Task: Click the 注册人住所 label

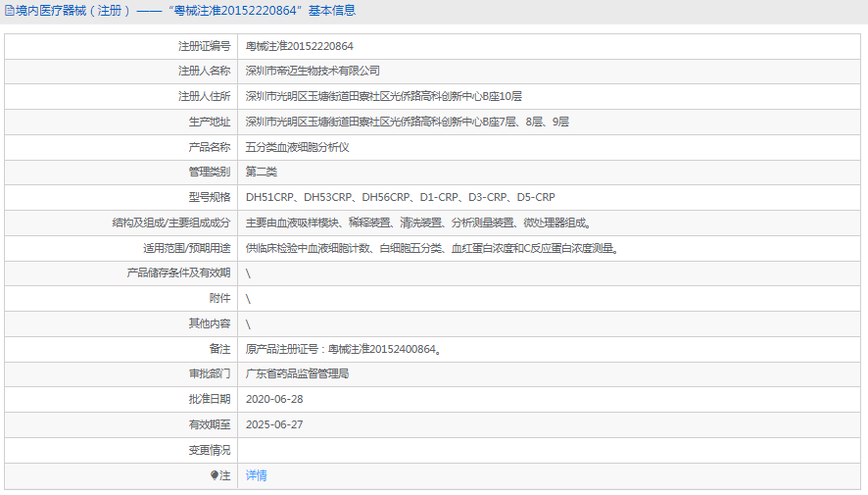Action: pos(205,96)
